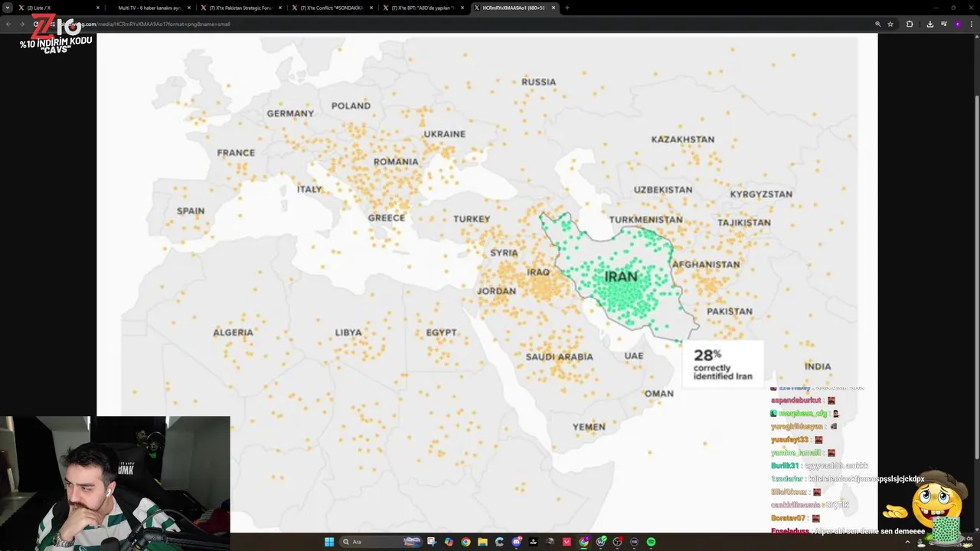The image size is (980, 551).
Task: Click the 'EGYPT' map label
Action: [441, 332]
